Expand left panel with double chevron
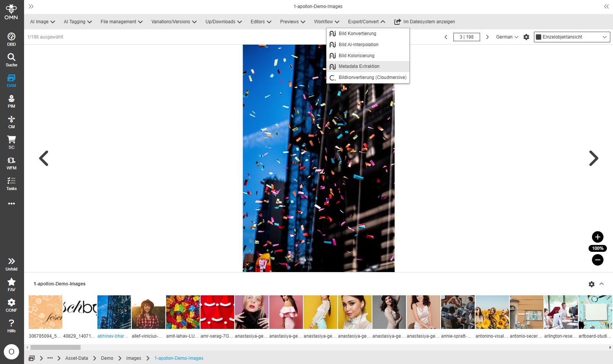Viewport: 613px width, 364px height. [31, 6]
